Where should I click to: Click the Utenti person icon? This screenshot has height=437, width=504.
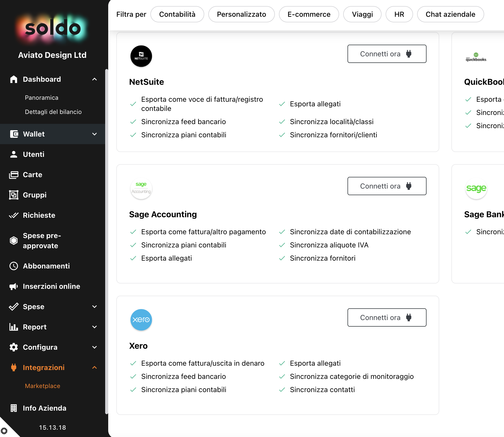[14, 154]
